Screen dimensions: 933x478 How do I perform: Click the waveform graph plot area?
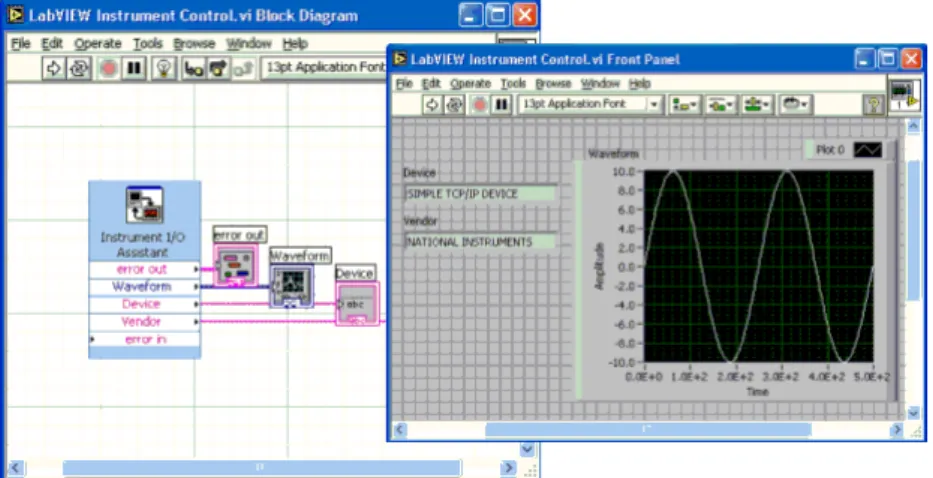coord(759,266)
